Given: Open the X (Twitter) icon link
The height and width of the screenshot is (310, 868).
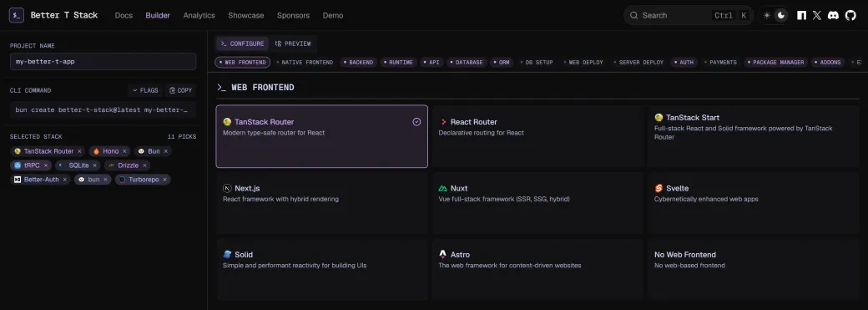Looking at the screenshot, I should pos(817,16).
